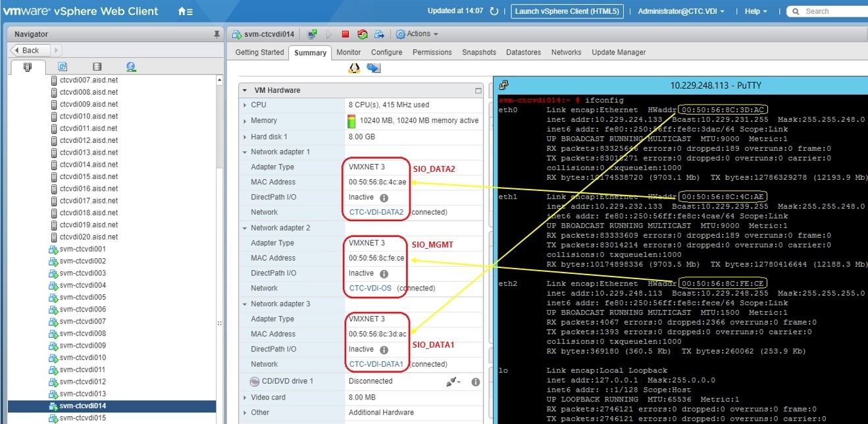Expand the CPU hardware row
This screenshot has height=424, width=868.
click(x=245, y=105)
